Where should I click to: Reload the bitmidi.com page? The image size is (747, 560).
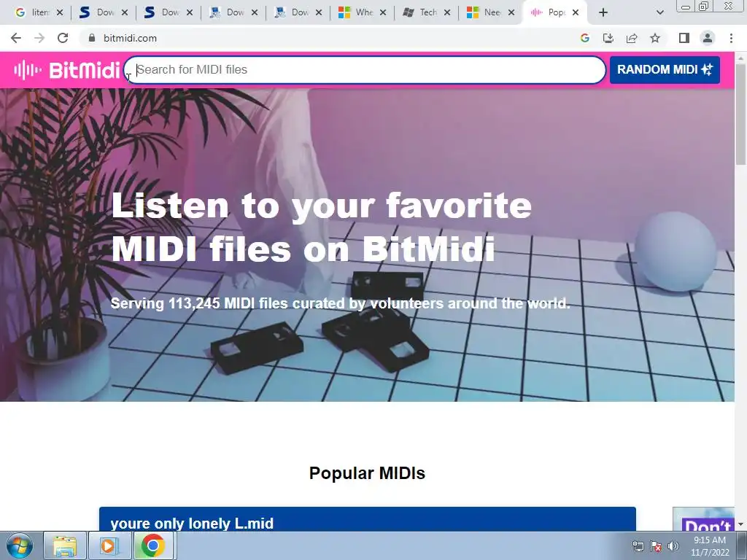(x=63, y=38)
